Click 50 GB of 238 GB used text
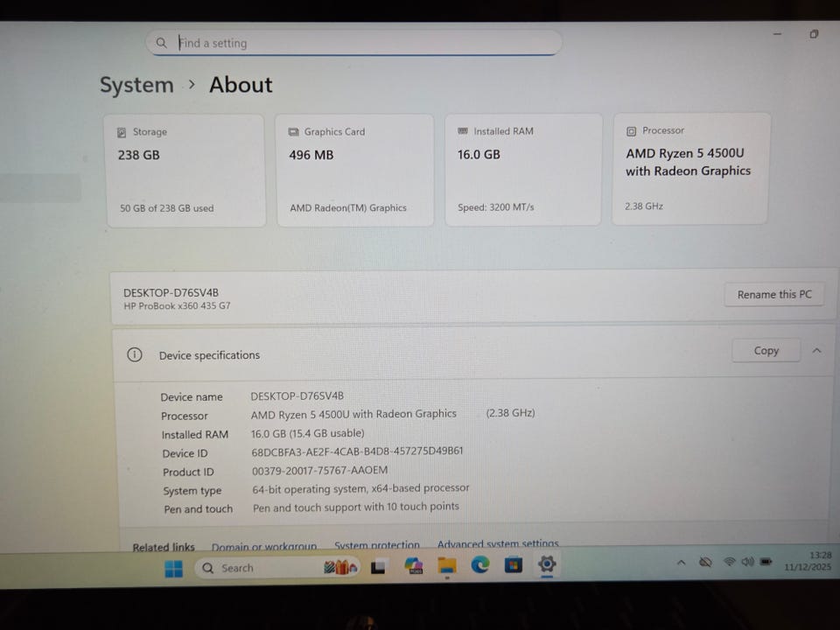This screenshot has width=840, height=630. tap(166, 208)
